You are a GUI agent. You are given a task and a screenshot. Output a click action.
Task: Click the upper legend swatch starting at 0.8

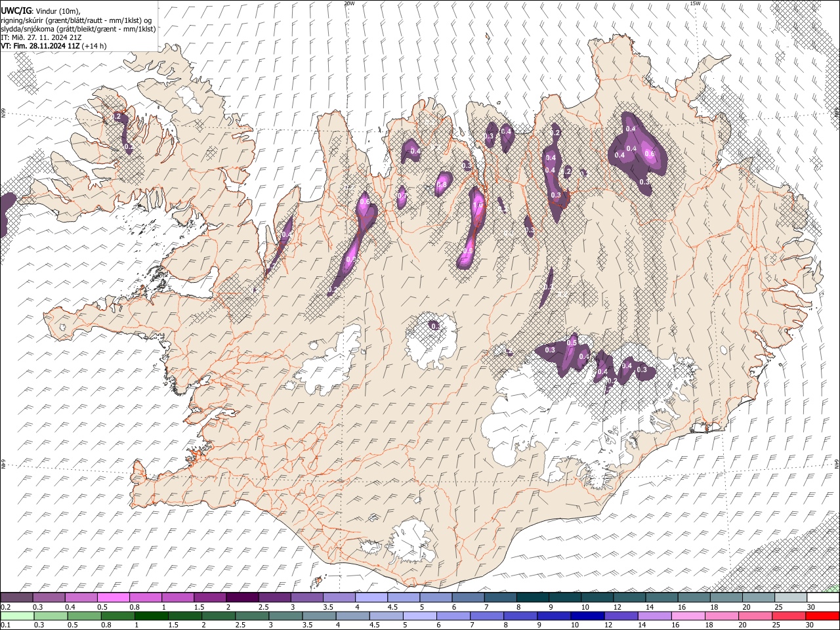click(x=145, y=597)
